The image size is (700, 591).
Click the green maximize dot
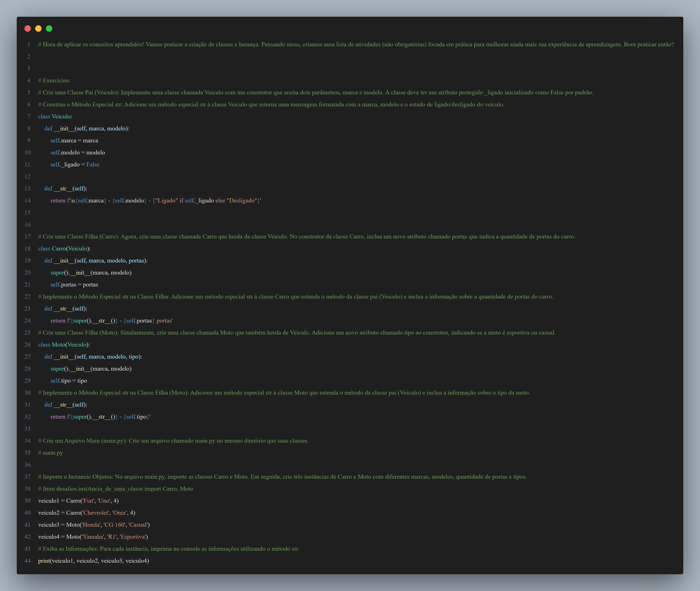[x=49, y=29]
